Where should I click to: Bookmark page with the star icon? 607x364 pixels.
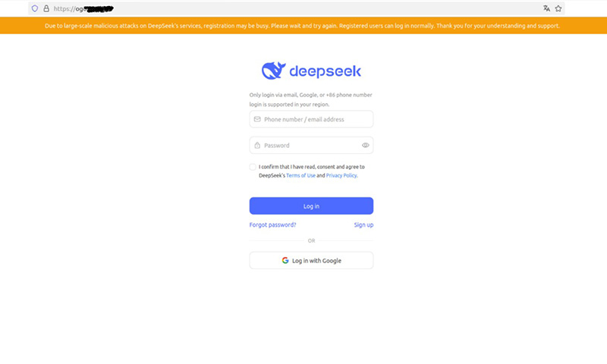coord(558,8)
